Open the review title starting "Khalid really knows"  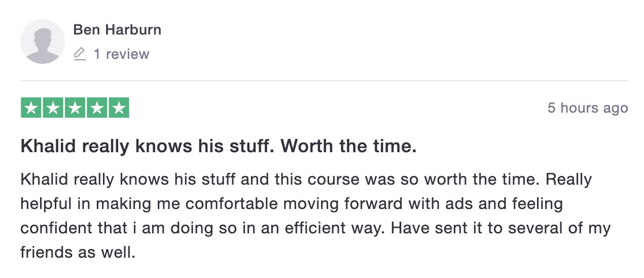click(x=219, y=147)
